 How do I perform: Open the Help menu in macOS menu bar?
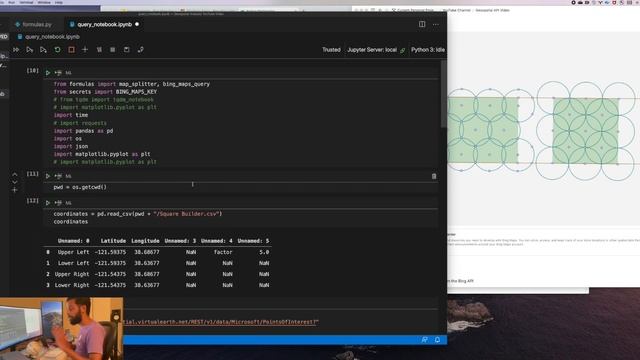(59, 2)
